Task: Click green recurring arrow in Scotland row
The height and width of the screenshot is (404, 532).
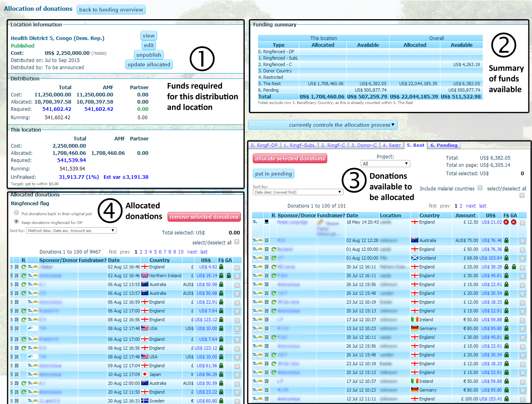Action: coord(274,258)
